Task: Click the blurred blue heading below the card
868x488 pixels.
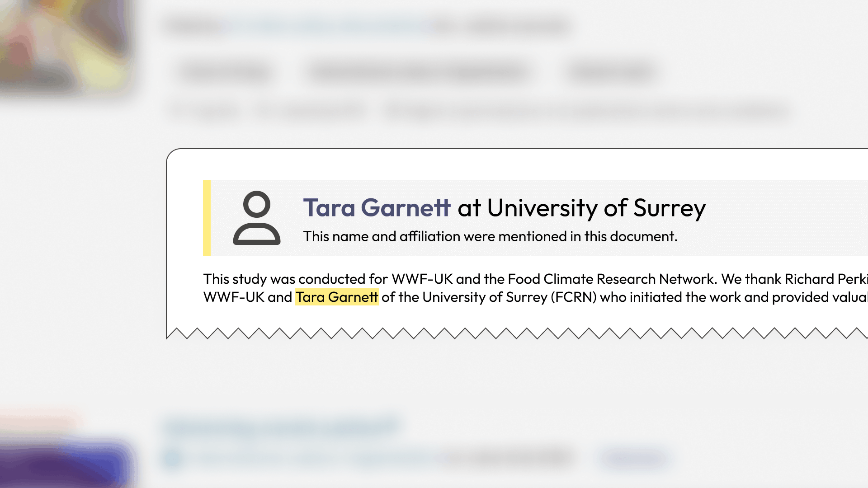Action: [280, 427]
